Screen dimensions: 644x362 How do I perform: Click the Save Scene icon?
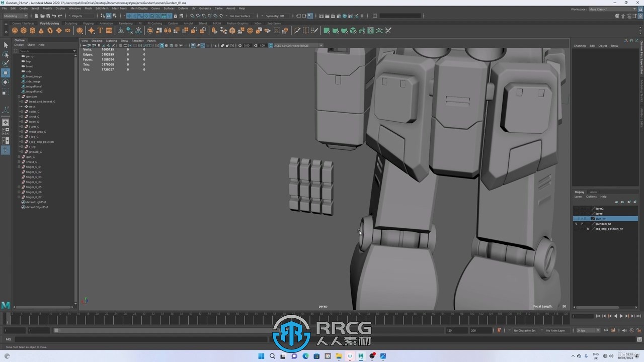[x=48, y=16]
